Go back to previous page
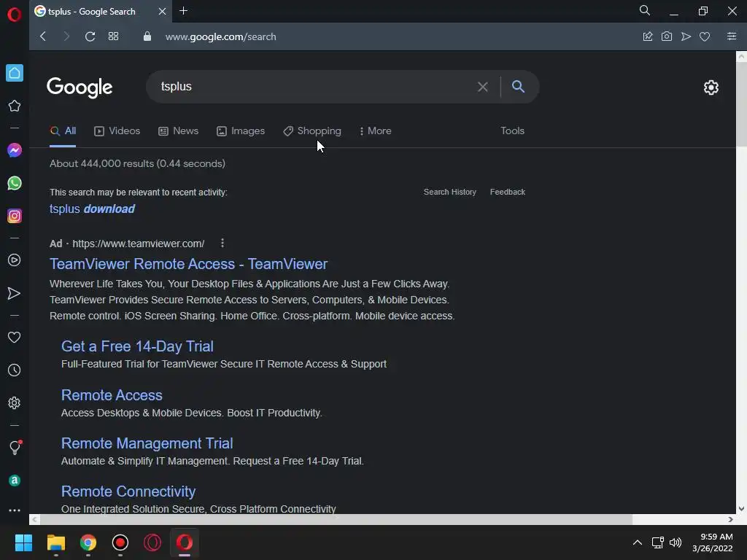 pos(43,36)
